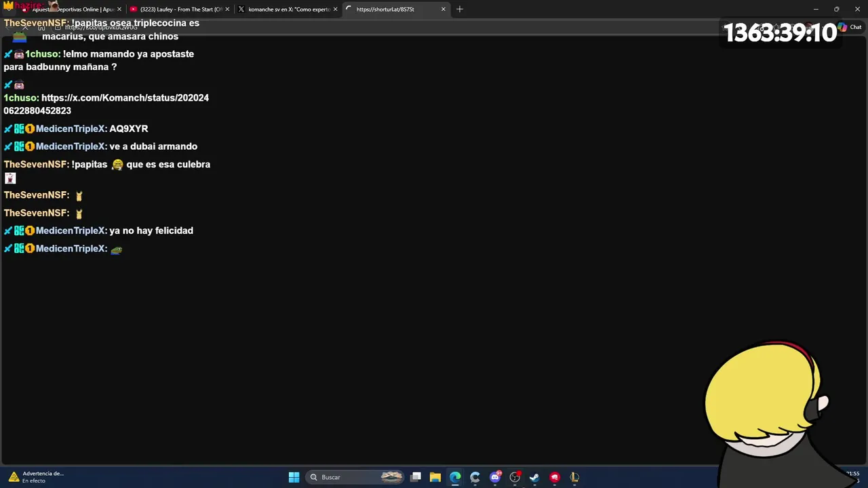
Task: Open the x.com/Komanch status link
Action: pyautogui.click(x=106, y=104)
